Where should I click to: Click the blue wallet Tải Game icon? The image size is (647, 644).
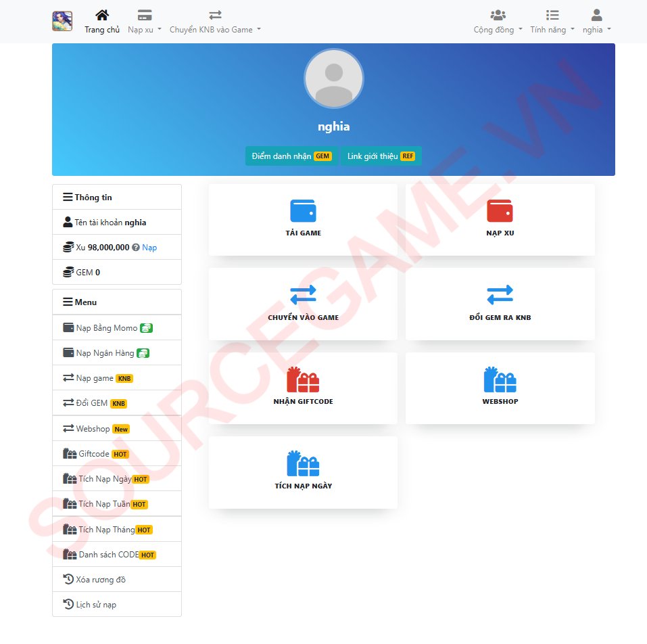point(303,211)
